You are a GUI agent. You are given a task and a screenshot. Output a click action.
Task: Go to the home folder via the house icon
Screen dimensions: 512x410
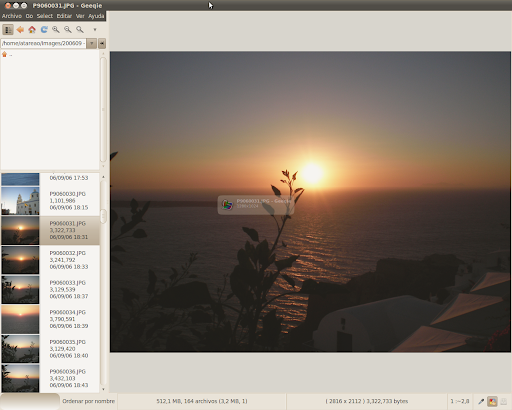click(x=32, y=30)
